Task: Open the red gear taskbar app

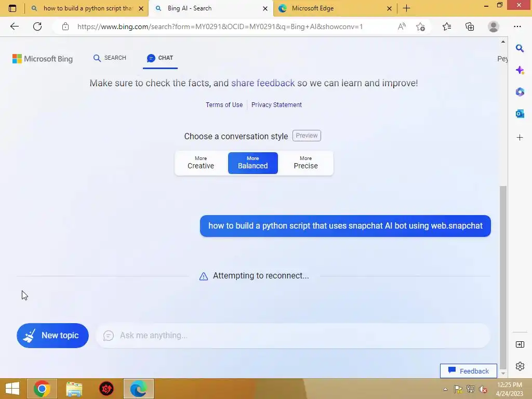Action: 106,389
